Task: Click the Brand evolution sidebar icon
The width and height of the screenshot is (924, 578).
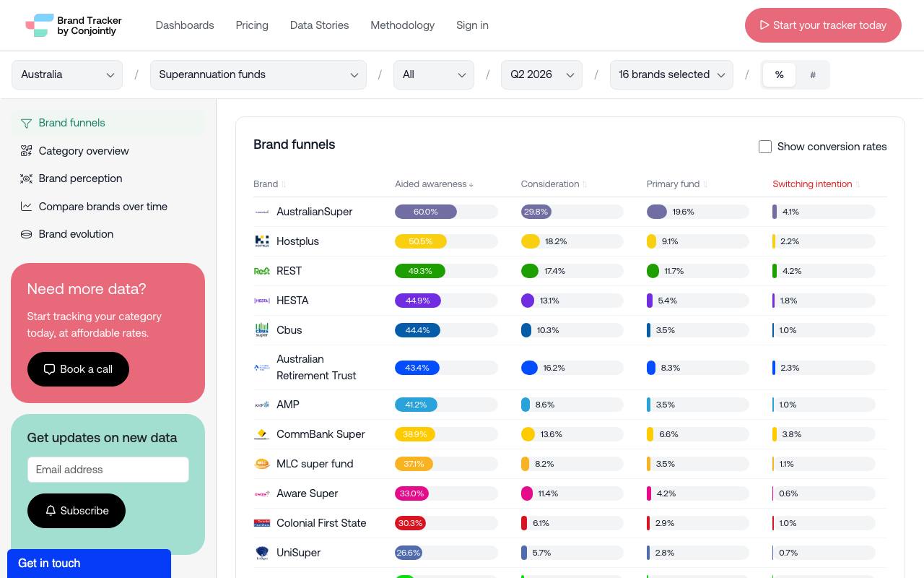Action: click(27, 234)
